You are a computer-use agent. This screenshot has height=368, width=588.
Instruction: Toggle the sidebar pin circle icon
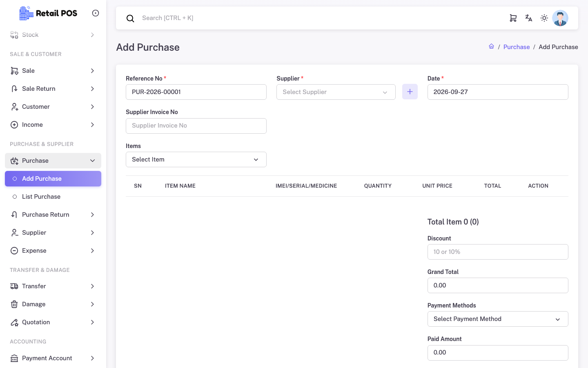(x=96, y=13)
